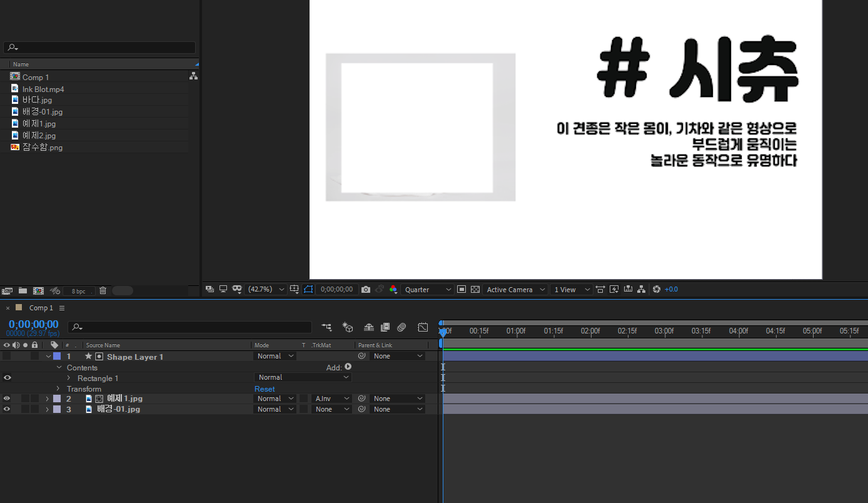Open the Graph Editor icon

[x=423, y=327]
